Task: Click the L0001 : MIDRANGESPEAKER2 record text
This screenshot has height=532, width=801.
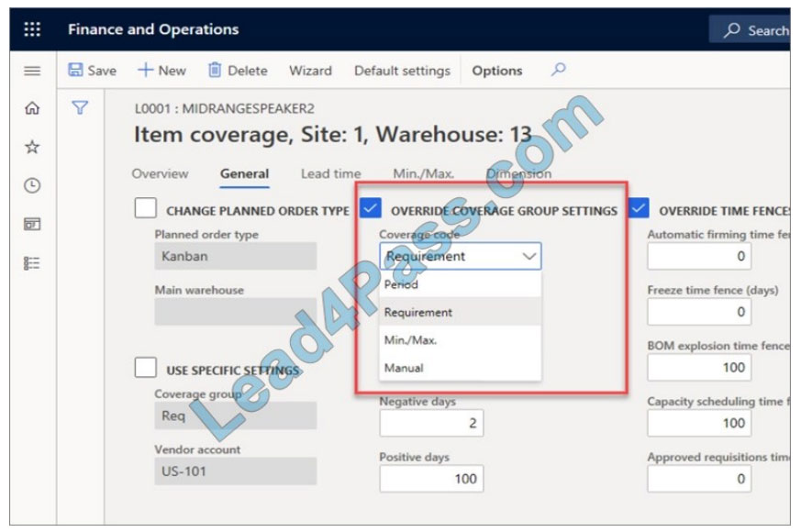Action: point(224,108)
